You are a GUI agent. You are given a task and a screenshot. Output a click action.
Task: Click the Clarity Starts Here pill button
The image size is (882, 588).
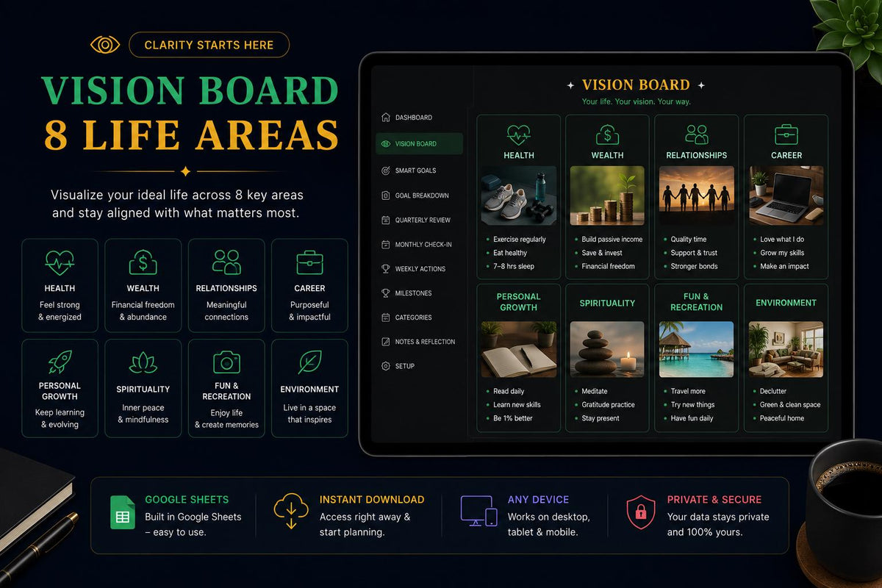tap(209, 45)
